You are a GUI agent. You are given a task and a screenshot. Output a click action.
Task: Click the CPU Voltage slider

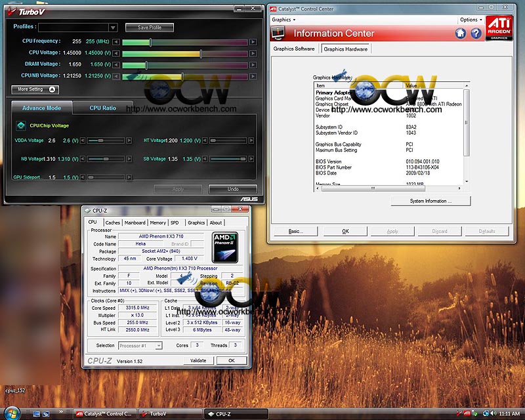185,54
